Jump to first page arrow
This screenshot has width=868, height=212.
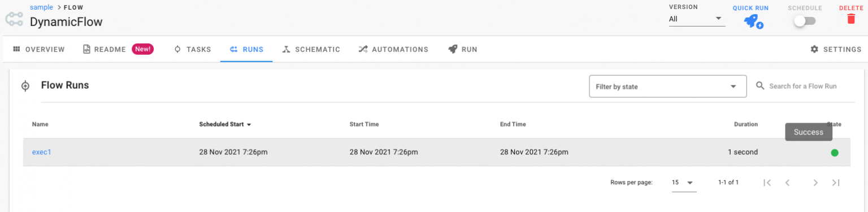click(767, 183)
